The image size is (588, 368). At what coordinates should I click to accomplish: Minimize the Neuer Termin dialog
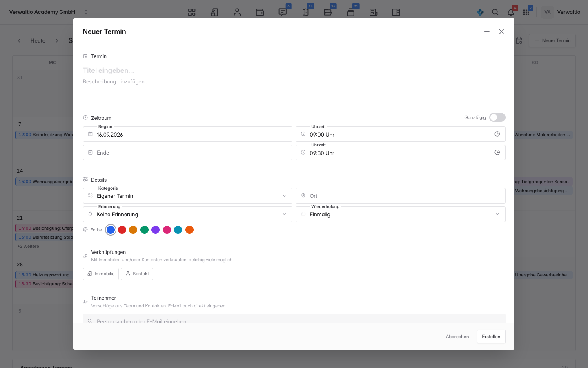tap(487, 31)
